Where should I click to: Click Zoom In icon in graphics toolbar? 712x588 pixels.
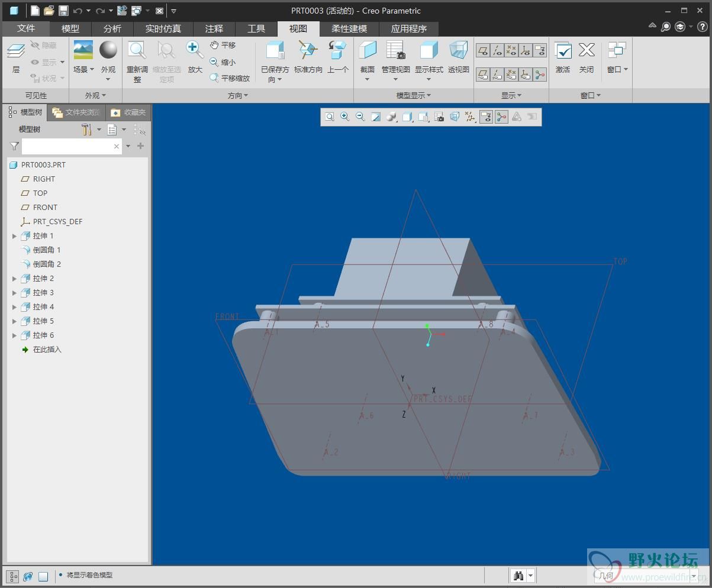coord(345,117)
